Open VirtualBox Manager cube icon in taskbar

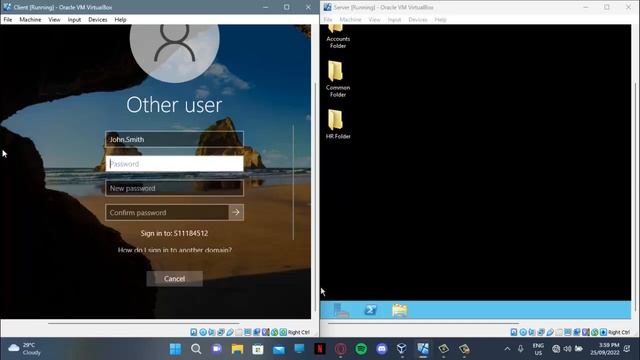pos(402,349)
